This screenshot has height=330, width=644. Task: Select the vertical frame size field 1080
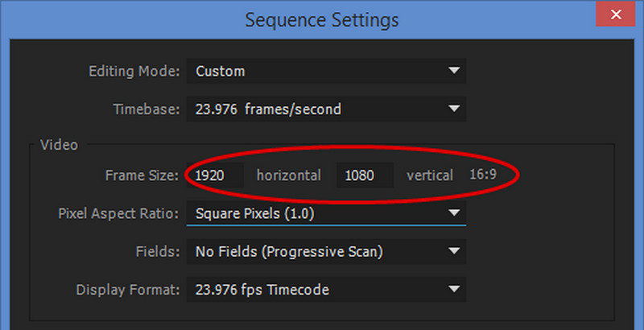(365, 175)
